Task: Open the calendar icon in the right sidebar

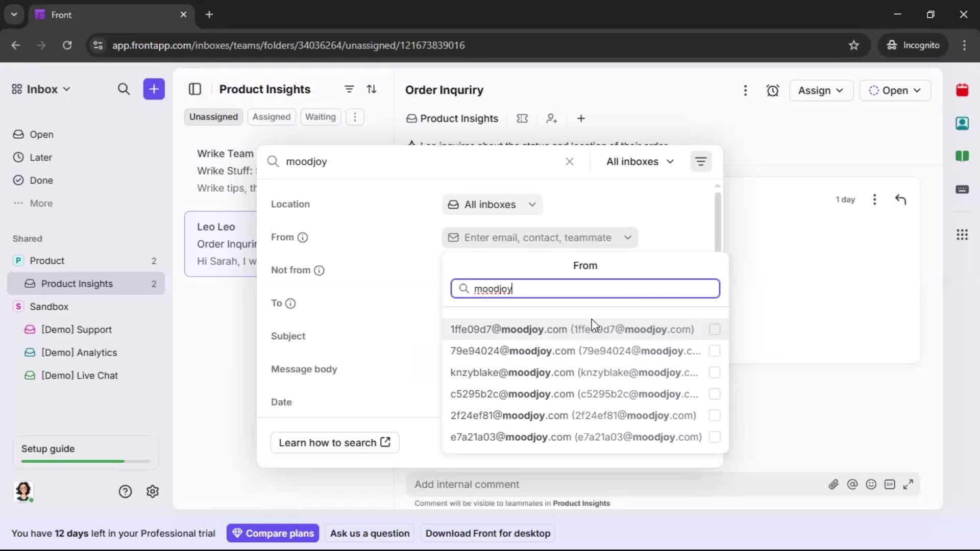Action: click(x=963, y=90)
